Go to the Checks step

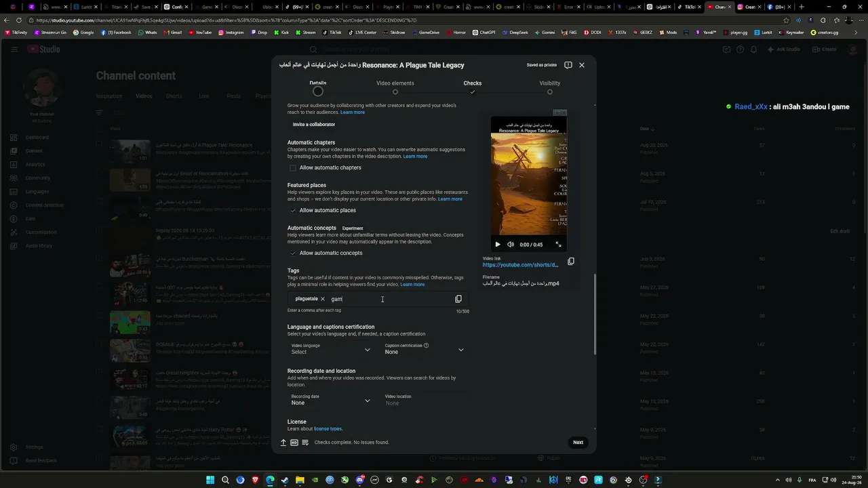point(473,87)
